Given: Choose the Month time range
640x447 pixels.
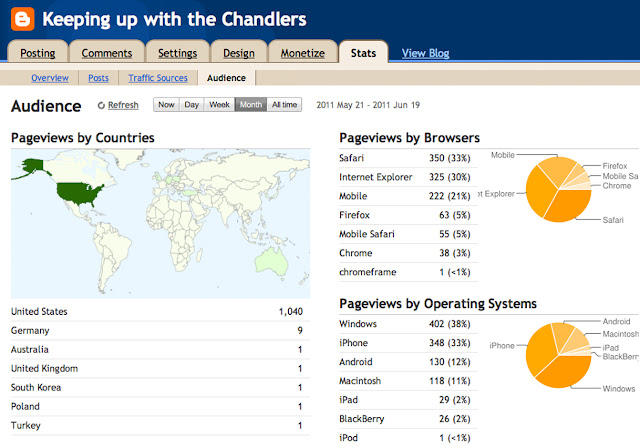Looking at the screenshot, I should coord(251,105).
